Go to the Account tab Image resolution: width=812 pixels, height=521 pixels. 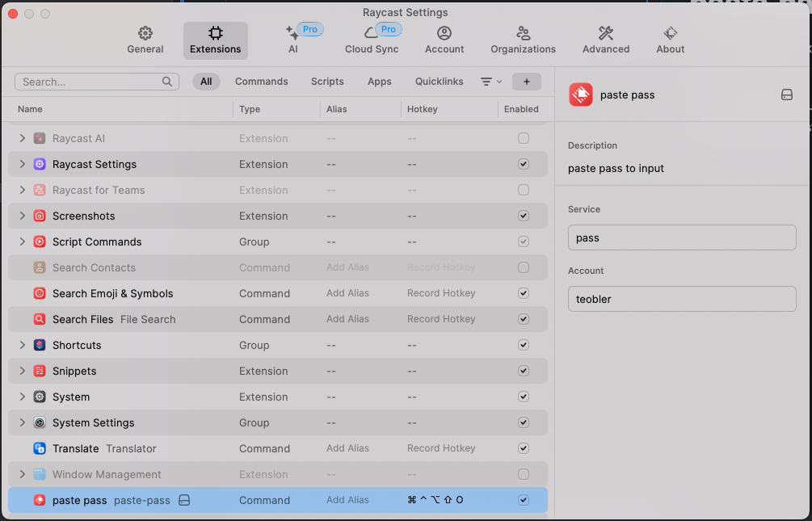click(444, 40)
